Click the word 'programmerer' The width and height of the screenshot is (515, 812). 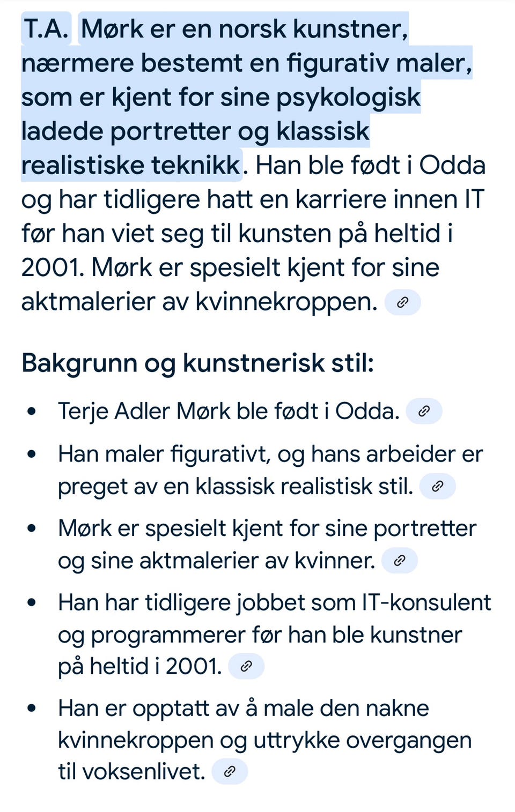[168, 636]
